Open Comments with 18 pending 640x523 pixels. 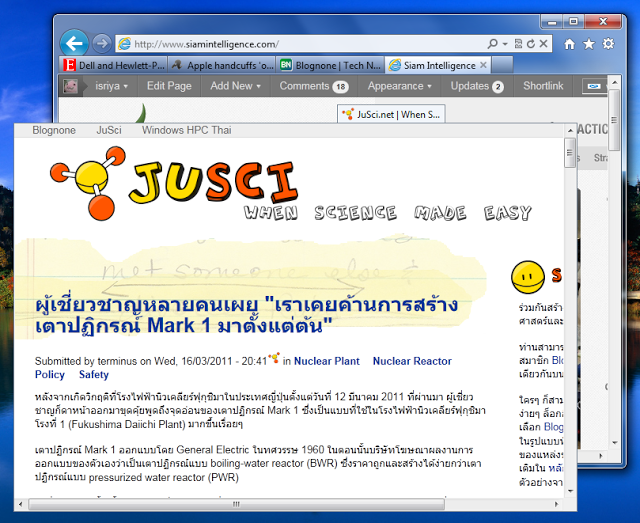[x=313, y=86]
